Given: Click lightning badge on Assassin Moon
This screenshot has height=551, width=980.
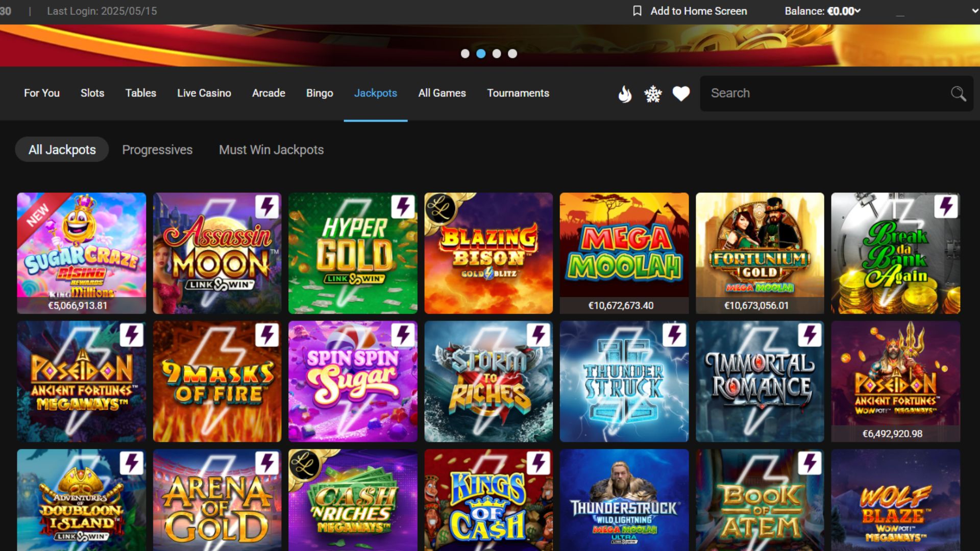Looking at the screenshot, I should [267, 207].
